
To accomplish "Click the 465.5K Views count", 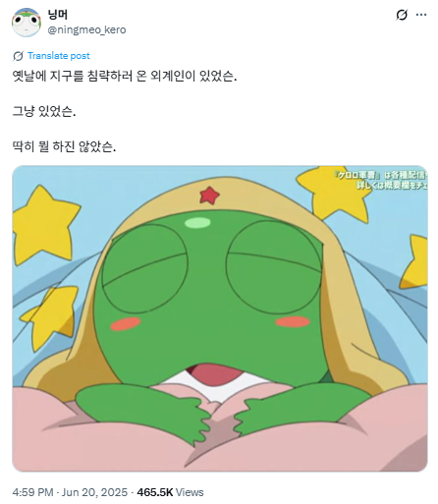I will click(x=170, y=492).
